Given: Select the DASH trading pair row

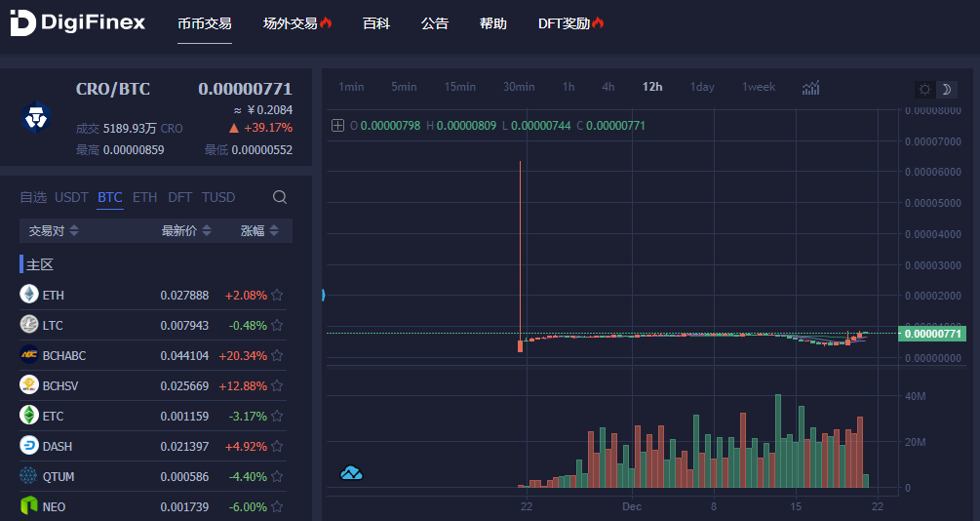Looking at the screenshot, I should point(146,447).
